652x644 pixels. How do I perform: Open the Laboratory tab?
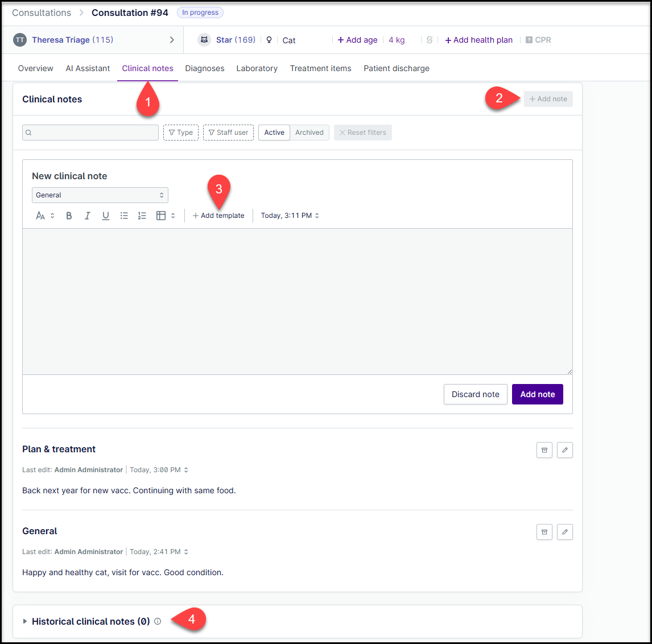pos(257,68)
